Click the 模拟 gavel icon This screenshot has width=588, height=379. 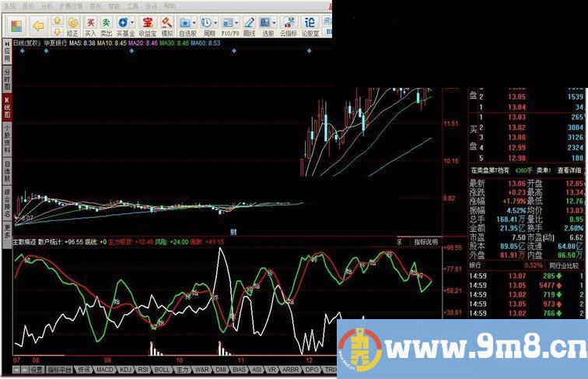(x=168, y=26)
